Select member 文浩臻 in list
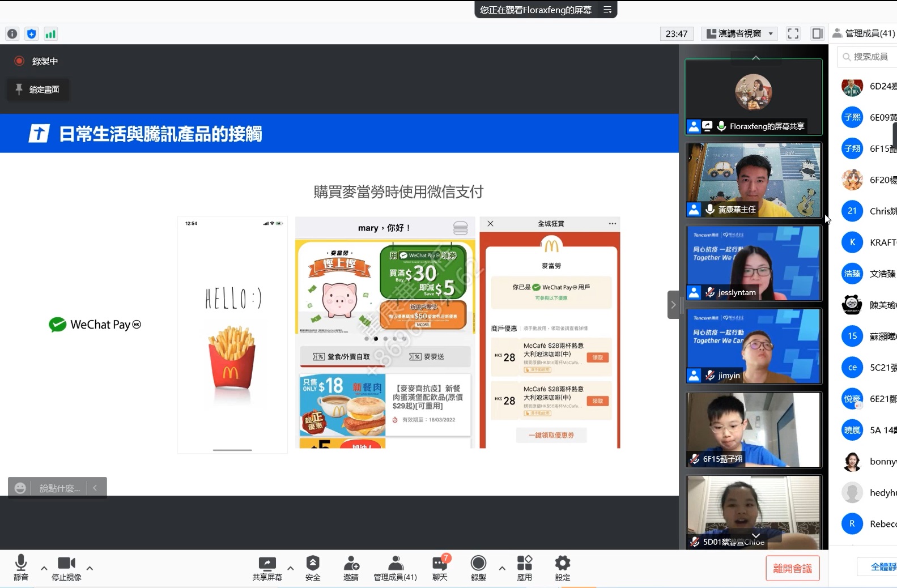Viewport: 897px width, 588px height. [x=867, y=274]
